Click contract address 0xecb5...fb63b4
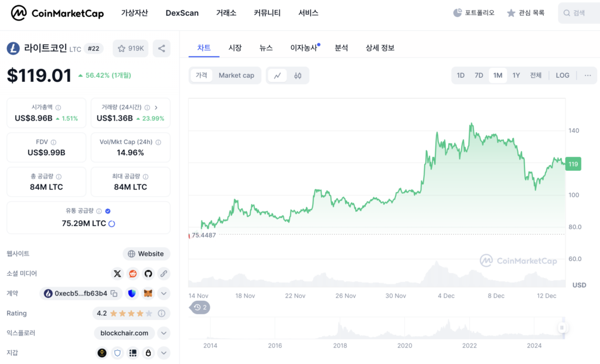This screenshot has height=364, width=600. (80, 294)
